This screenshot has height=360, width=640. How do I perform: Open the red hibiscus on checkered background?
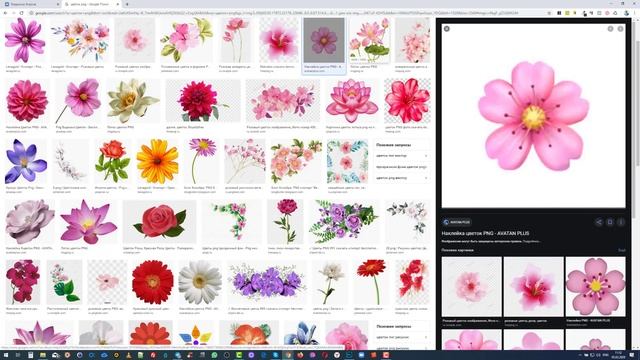pyautogui.click(x=407, y=101)
